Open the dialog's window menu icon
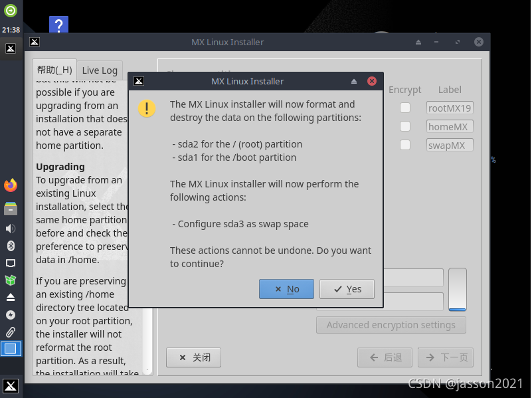The height and width of the screenshot is (398, 532). 139,81
